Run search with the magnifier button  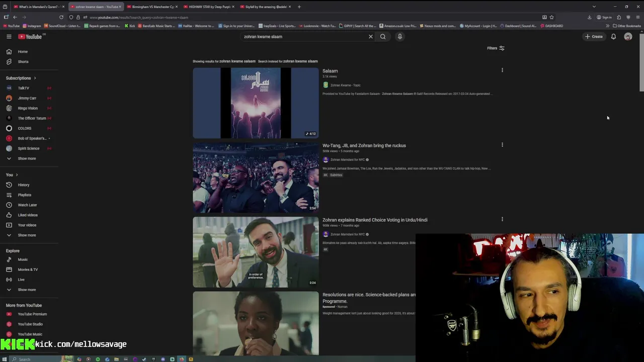click(383, 36)
